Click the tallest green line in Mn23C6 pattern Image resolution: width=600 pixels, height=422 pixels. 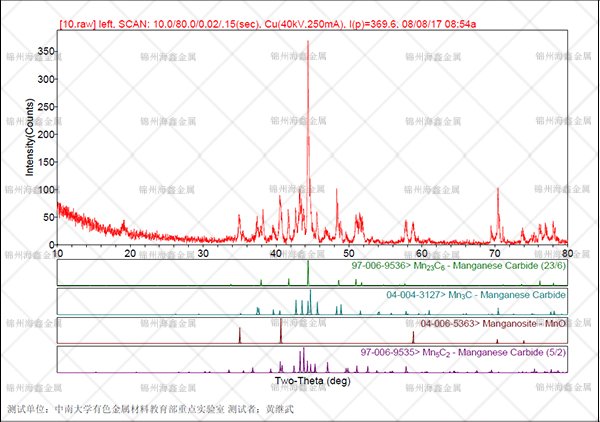point(308,273)
